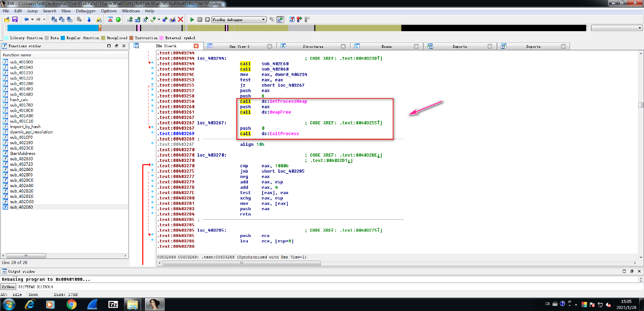Open the Debugger menu
Screen dimensions: 644x311
(x=85, y=11)
